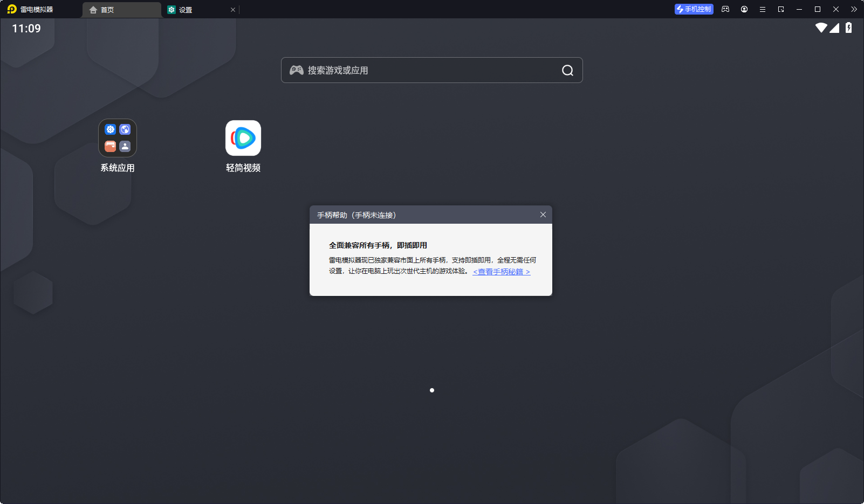The image size is (864, 504).
Task: Click the Wi-Fi status icon
Action: (x=821, y=27)
